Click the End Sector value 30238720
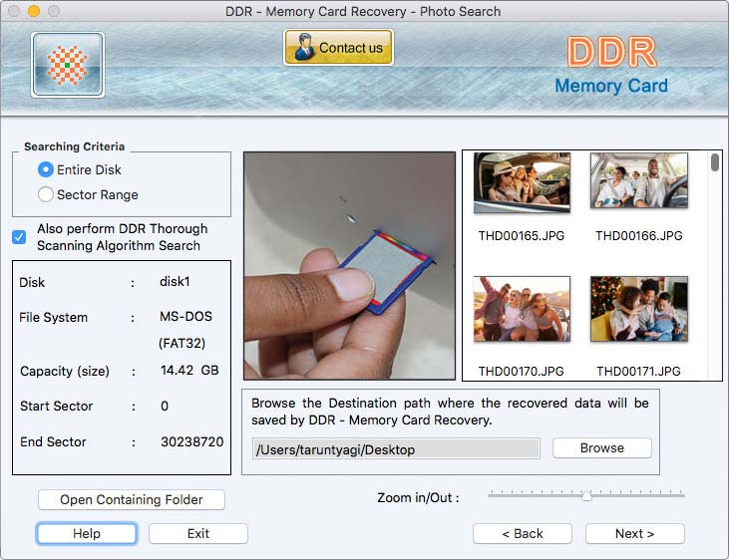Image resolution: width=729 pixels, height=560 pixels. click(x=192, y=441)
